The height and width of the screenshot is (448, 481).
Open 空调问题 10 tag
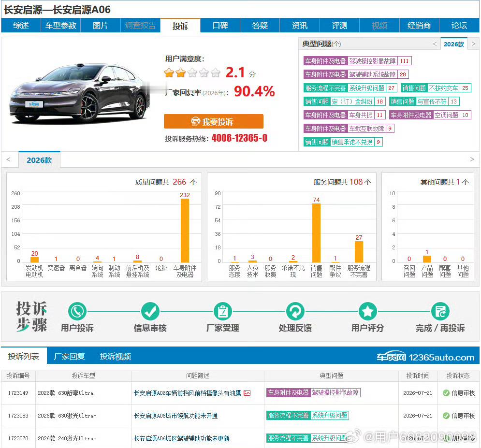(430, 115)
